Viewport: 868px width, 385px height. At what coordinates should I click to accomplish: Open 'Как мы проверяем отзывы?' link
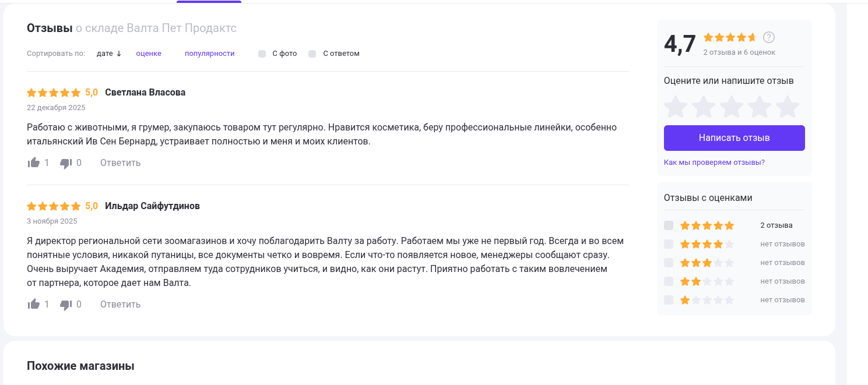click(714, 163)
